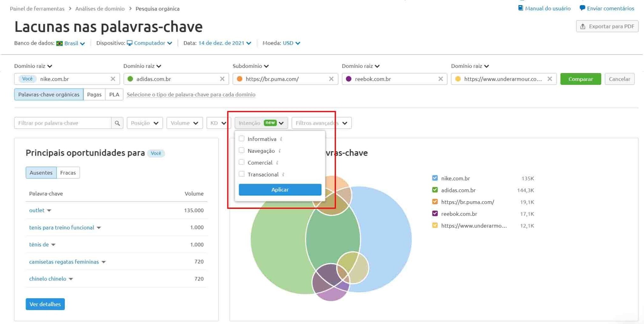Remove the reebok.com.br domain

(x=441, y=79)
